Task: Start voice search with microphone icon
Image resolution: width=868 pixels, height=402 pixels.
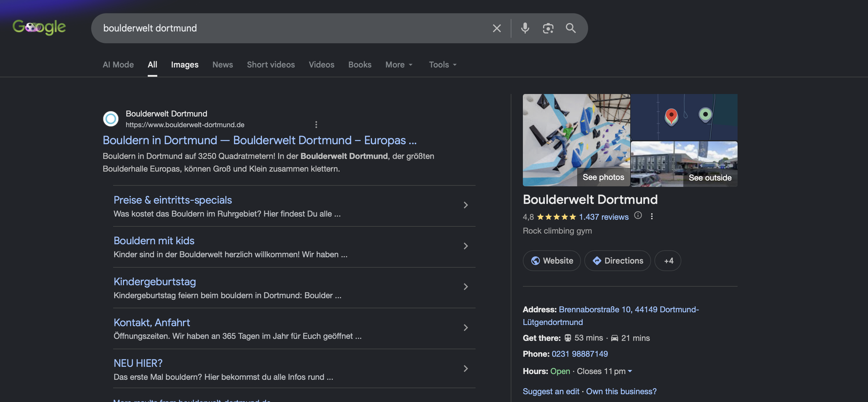Action: [525, 28]
